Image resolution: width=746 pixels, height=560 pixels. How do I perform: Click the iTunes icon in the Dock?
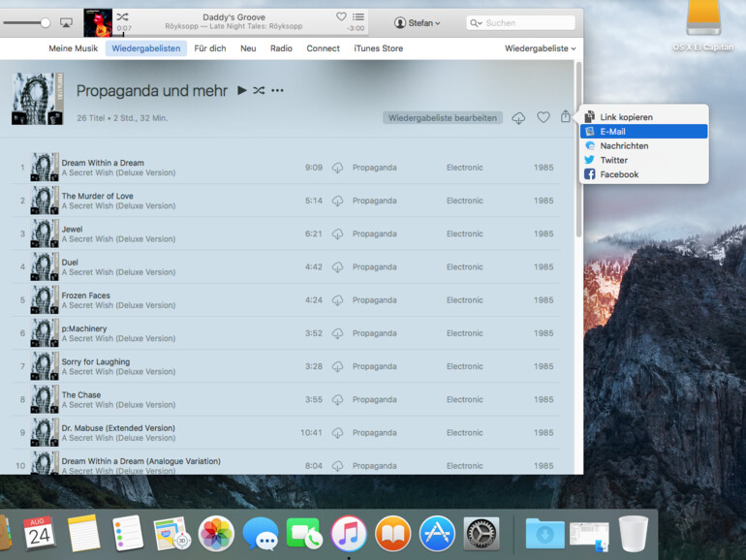click(x=349, y=534)
